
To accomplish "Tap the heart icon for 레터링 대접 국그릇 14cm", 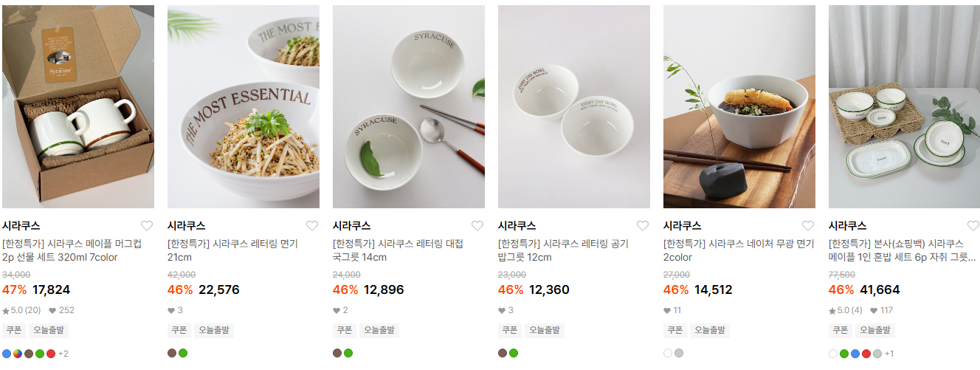I will point(477,226).
